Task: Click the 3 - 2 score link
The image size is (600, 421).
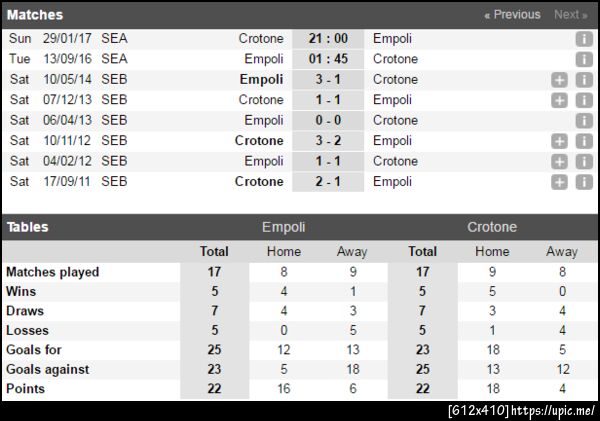Action: point(328,141)
